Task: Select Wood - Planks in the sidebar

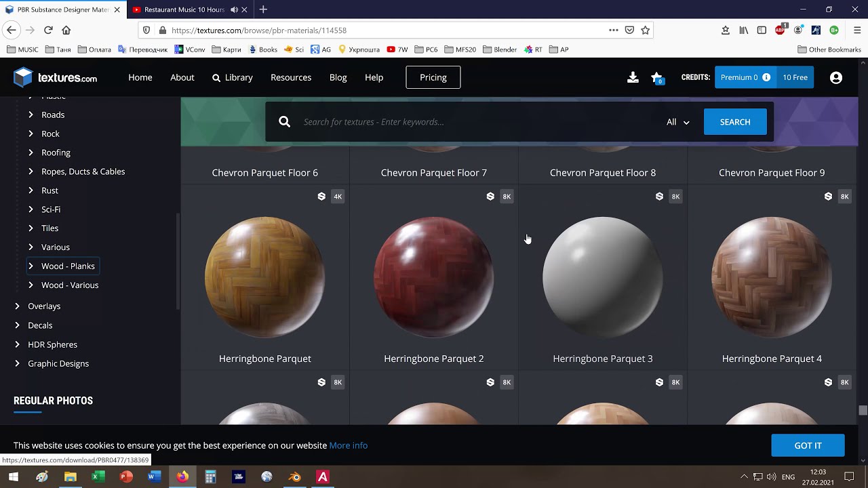Action: tap(68, 266)
